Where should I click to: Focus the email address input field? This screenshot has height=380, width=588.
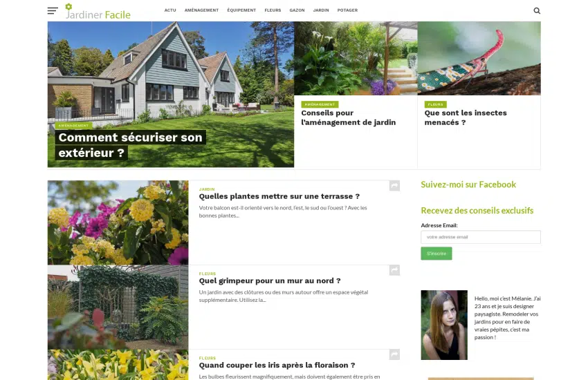[480, 237]
